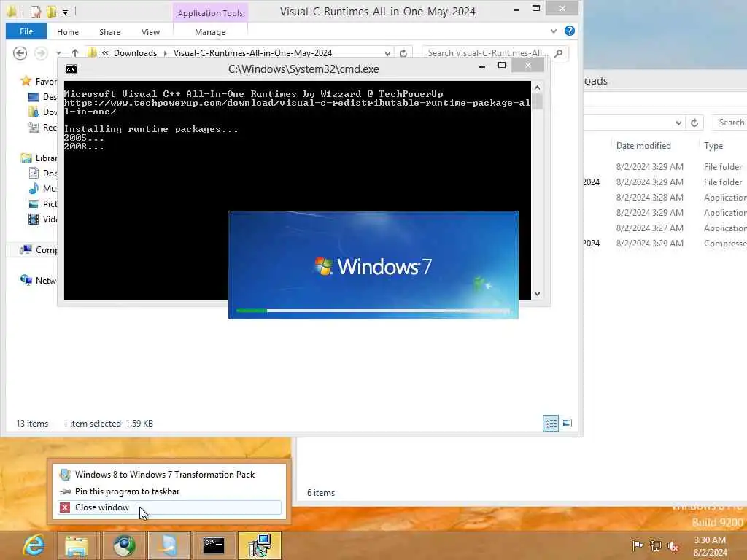Image resolution: width=747 pixels, height=560 pixels.
Task: Open the Share ribbon tab
Action: [109, 32]
